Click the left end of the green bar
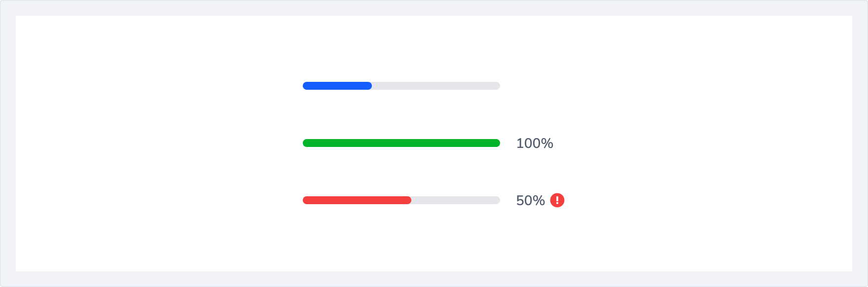 point(306,143)
